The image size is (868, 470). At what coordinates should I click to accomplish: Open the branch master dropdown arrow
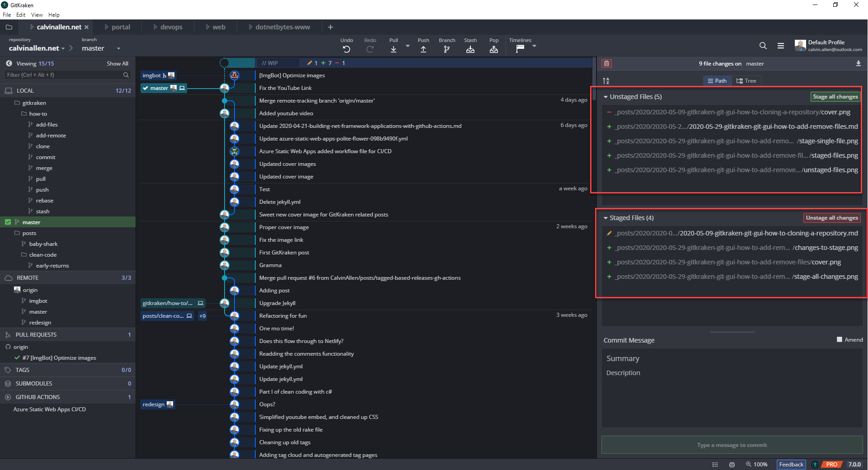[x=118, y=48]
